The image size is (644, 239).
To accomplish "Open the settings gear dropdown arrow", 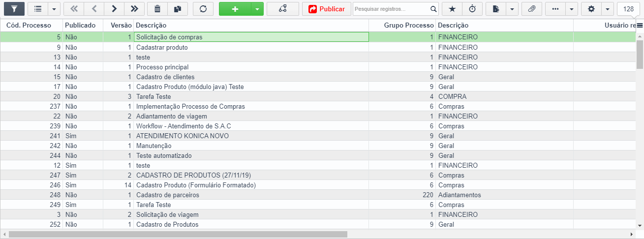I will (608, 9).
